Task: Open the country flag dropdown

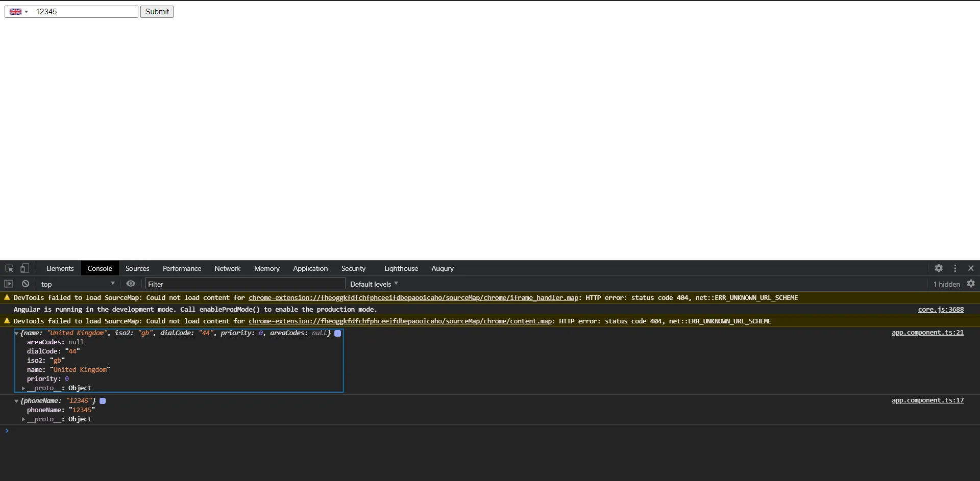Action: 19,12
